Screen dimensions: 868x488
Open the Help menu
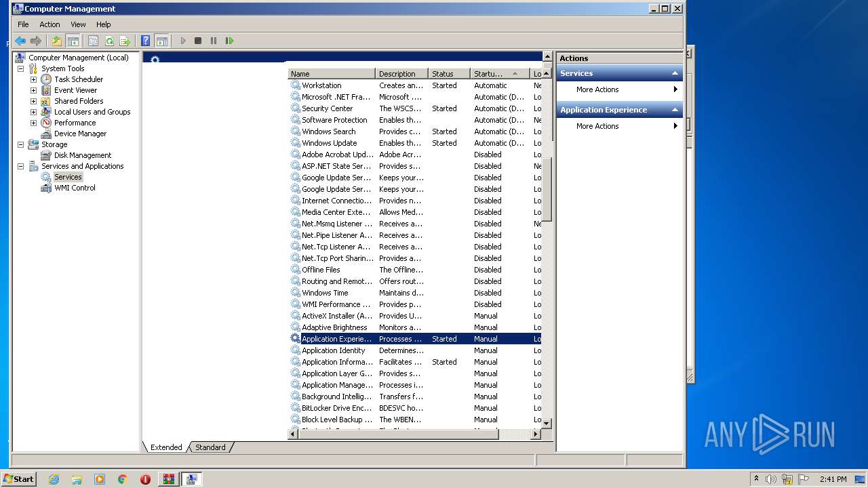(x=103, y=24)
